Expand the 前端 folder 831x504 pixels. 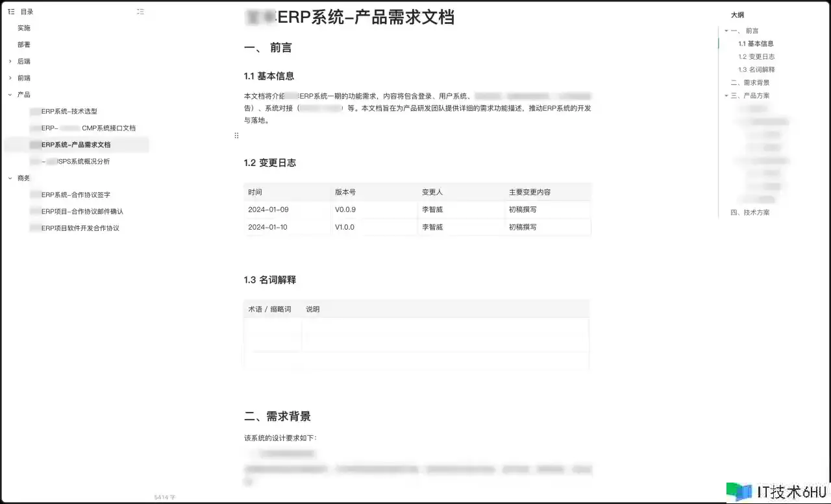(x=10, y=78)
